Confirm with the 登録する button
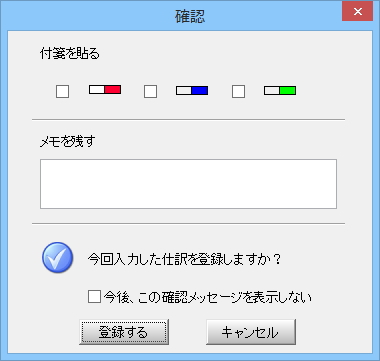Screen dimensions: 380x361 pyautogui.click(x=124, y=332)
